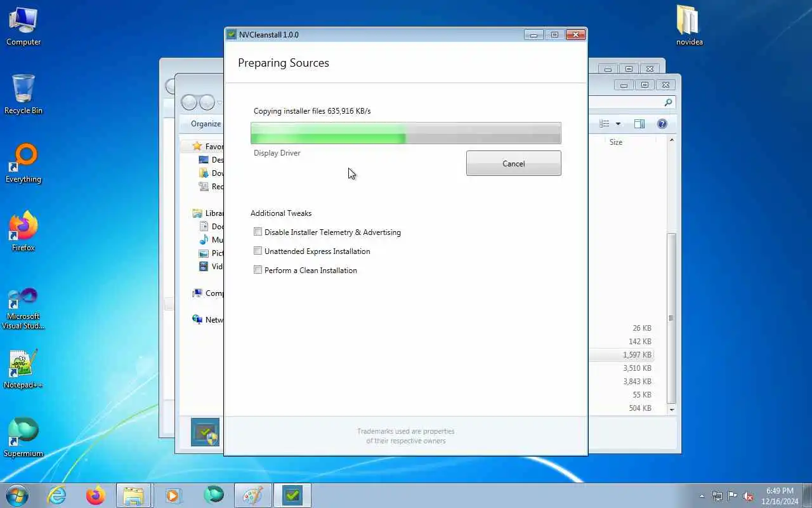Select the Recycle Bin desktop icon
This screenshot has width=812, height=508.
tap(23, 95)
